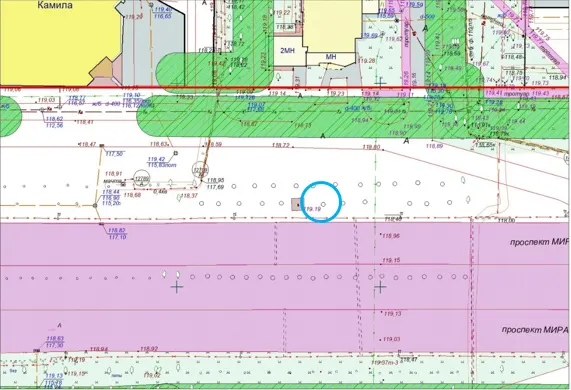This screenshot has height=390, width=571.
Task: Click the 118,59 elevation value
Action: [x=213, y=145]
